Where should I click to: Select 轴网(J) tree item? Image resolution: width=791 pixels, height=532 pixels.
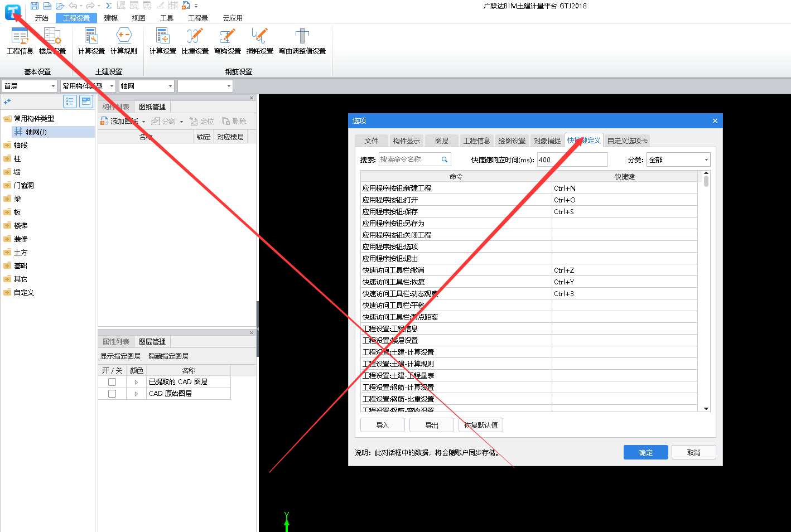click(53, 132)
